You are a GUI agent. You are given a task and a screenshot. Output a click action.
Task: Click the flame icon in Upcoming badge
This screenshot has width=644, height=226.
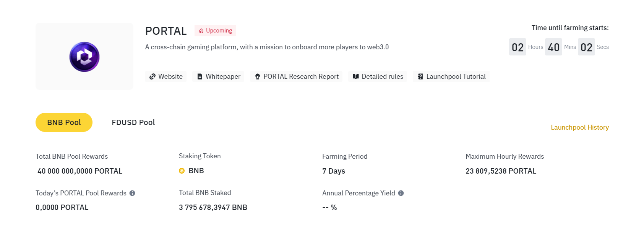(x=201, y=31)
